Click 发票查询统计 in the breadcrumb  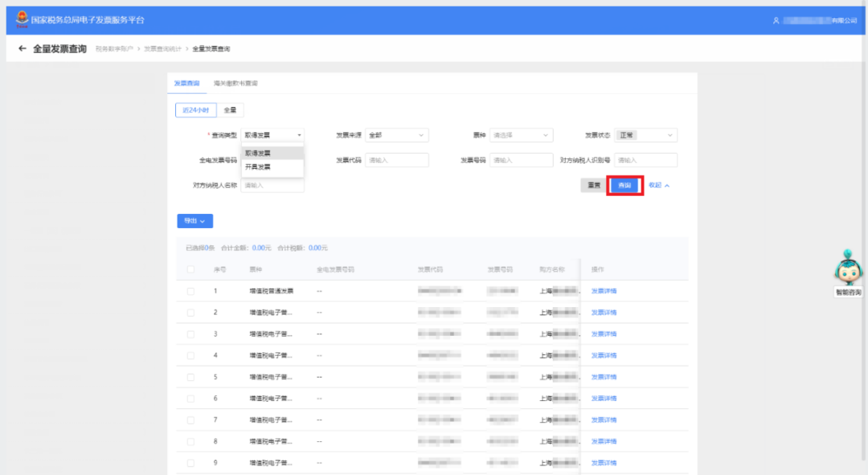[x=162, y=49]
